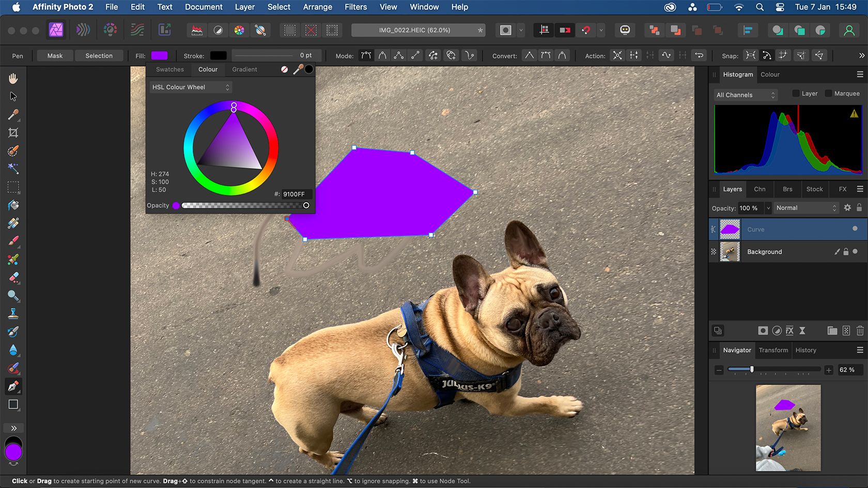Pick the Move tool
868x488 pixels.
pos(13,96)
